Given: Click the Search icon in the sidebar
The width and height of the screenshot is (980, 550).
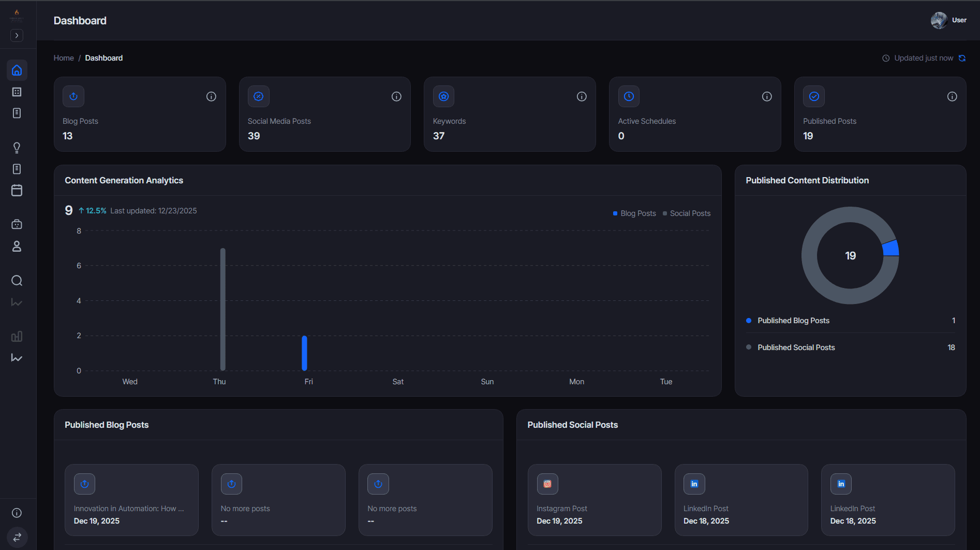Looking at the screenshot, I should click(17, 280).
